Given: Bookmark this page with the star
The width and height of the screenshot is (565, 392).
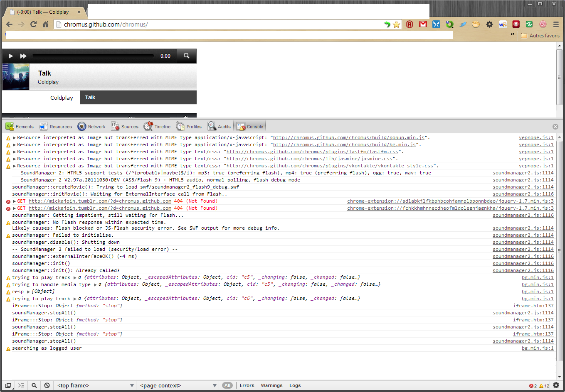Looking at the screenshot, I should click(x=397, y=24).
